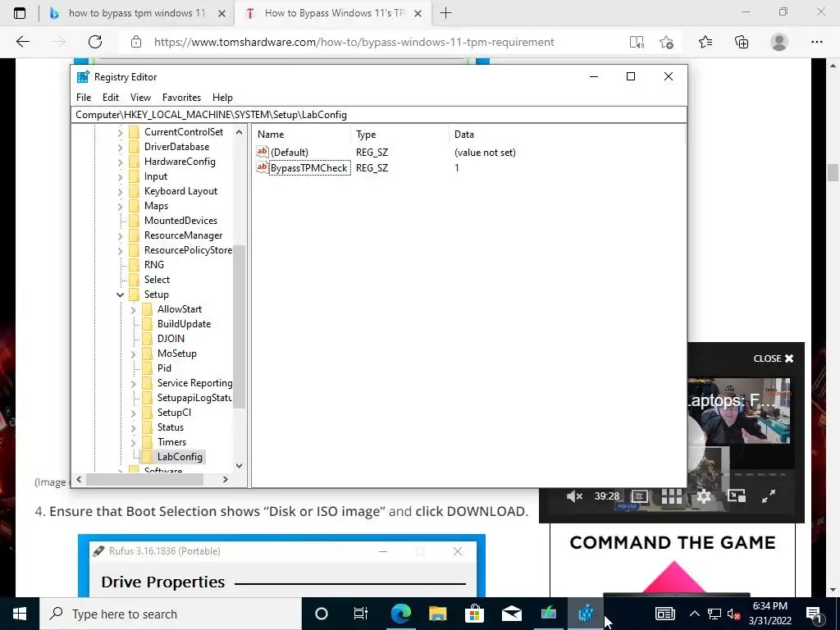Select the BuildUpdate subkey
Image resolution: width=840 pixels, height=630 pixels.
point(184,324)
